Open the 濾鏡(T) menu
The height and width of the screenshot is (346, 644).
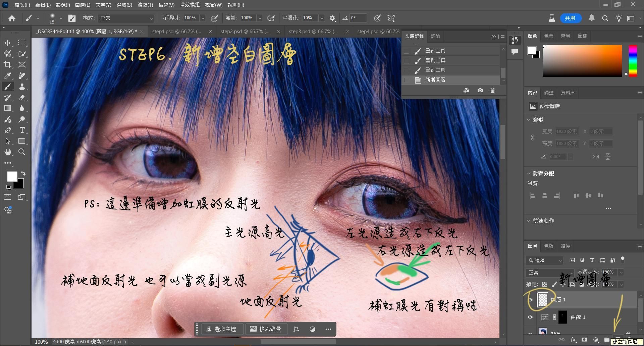(145, 5)
